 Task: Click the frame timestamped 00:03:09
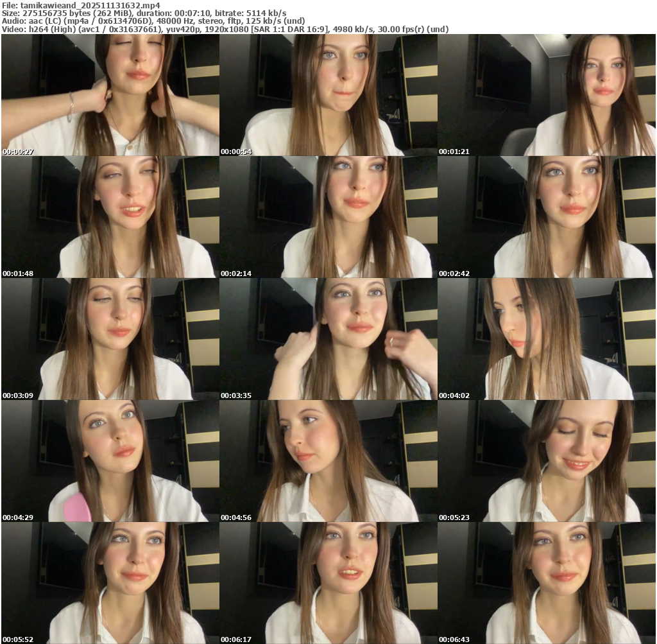coord(110,339)
